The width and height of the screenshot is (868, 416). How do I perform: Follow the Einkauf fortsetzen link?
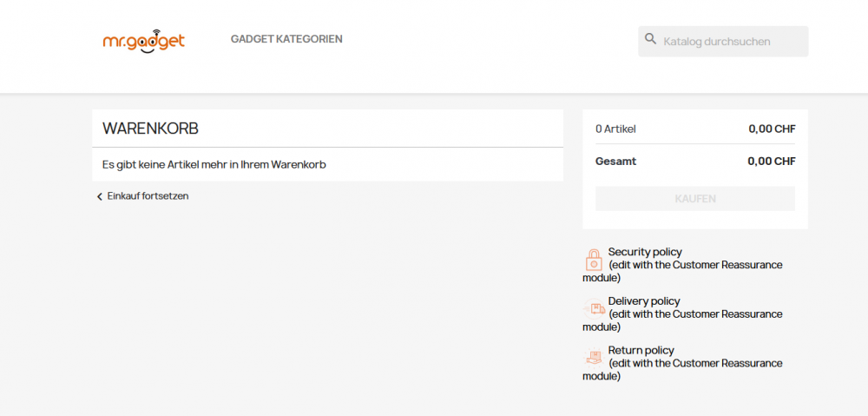point(148,196)
